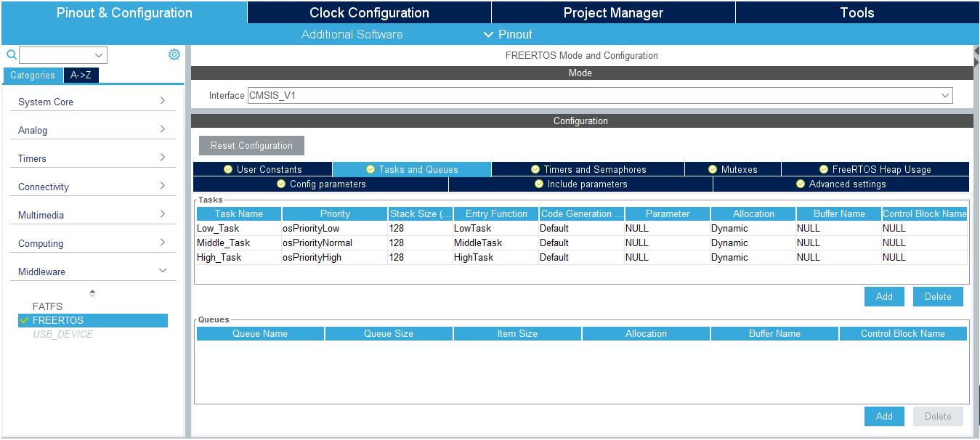The width and height of the screenshot is (980, 440).
Task: Open Timers and Semaphores tab
Action: (588, 169)
